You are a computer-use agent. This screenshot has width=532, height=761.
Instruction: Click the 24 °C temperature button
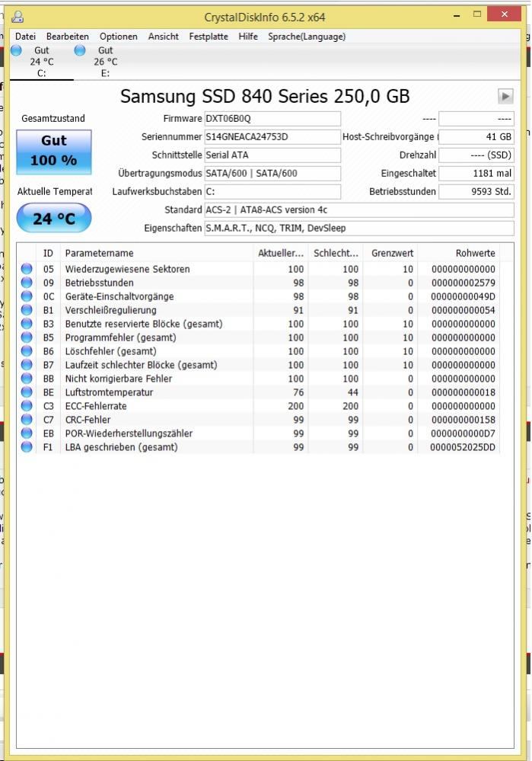point(54,219)
